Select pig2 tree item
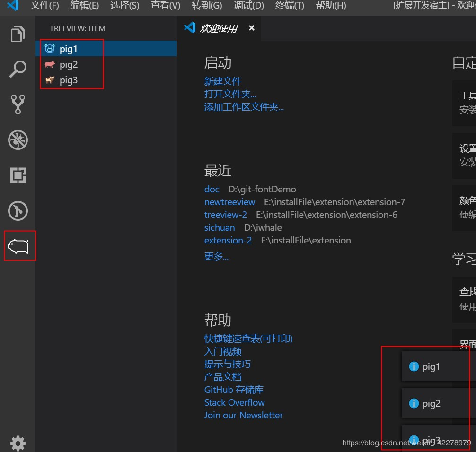Viewport: 476px width, 452px height. point(106,64)
